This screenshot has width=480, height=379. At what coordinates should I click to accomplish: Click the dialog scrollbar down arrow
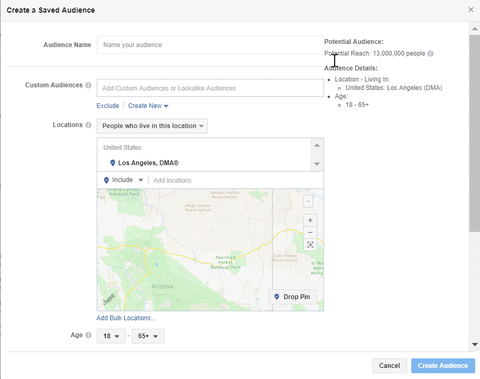[475, 344]
